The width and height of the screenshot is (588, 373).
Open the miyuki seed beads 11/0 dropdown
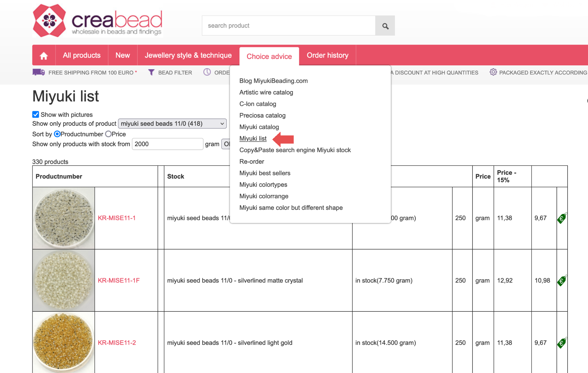[172, 123]
